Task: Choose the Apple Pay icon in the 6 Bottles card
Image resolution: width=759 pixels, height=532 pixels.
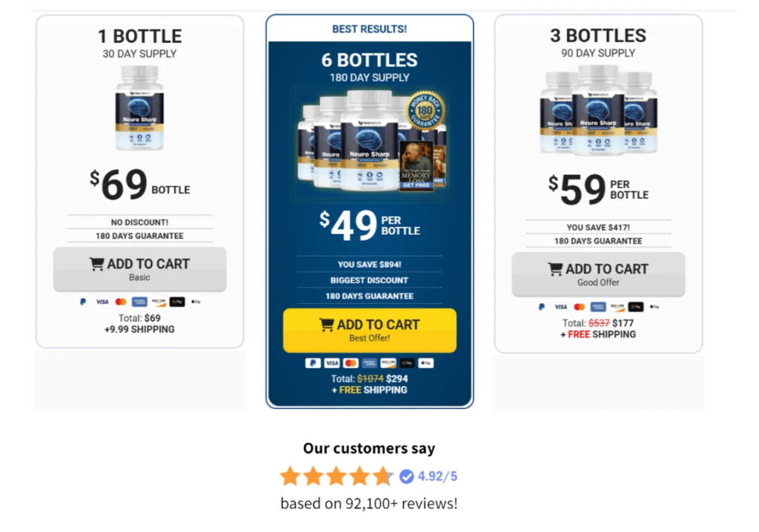Action: [425, 363]
